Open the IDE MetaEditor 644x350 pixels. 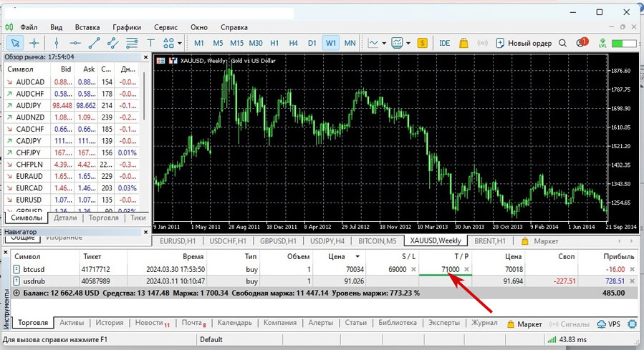(x=444, y=43)
